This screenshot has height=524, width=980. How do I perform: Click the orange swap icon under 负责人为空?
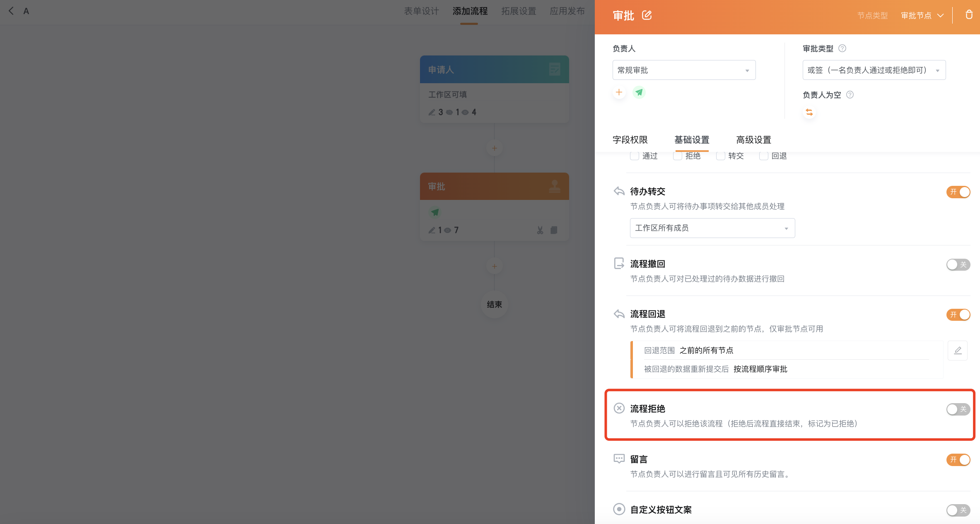(809, 113)
